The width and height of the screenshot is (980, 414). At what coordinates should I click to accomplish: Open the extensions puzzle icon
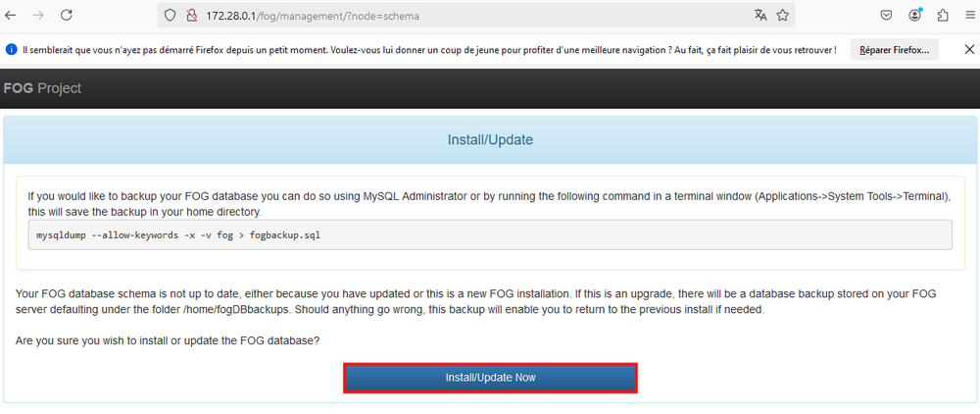click(x=943, y=16)
